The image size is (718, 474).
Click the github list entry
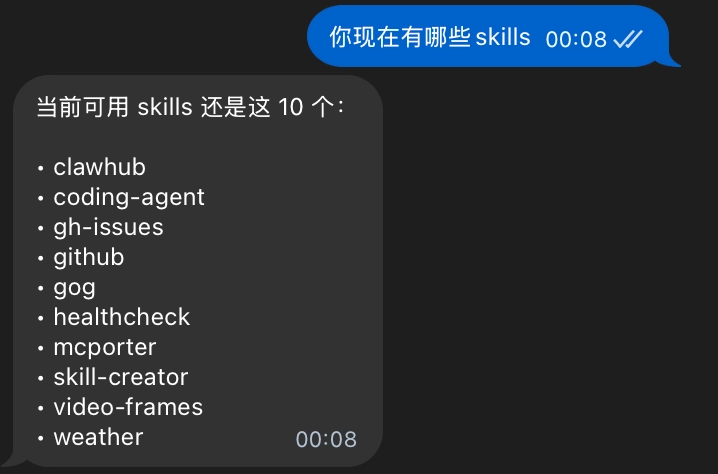[x=88, y=257]
